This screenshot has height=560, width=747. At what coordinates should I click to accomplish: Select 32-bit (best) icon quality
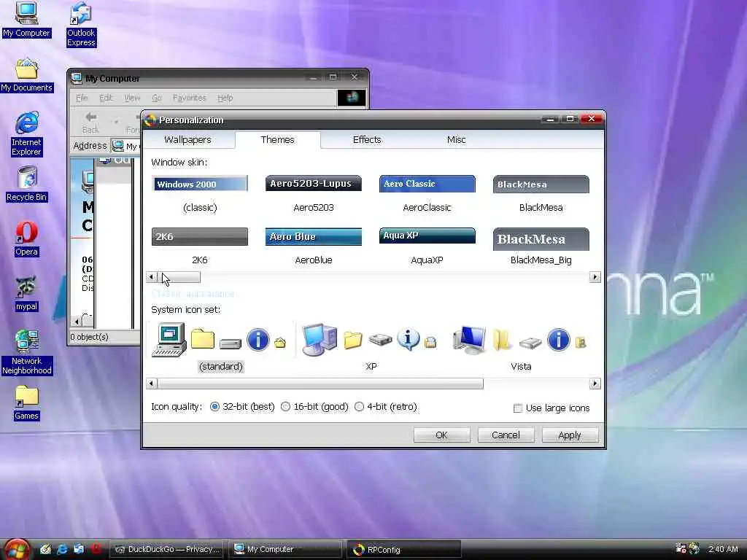coord(215,407)
